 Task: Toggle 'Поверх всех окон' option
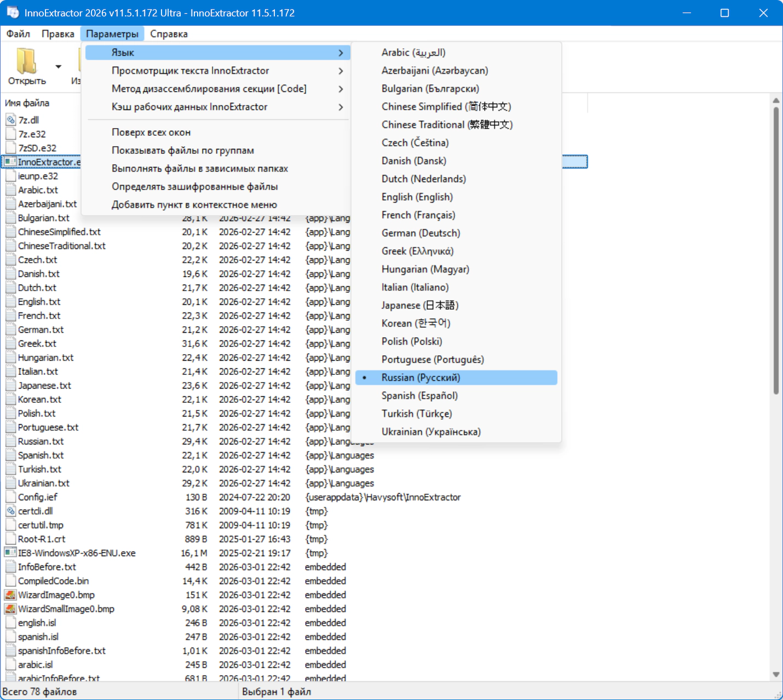(x=151, y=132)
